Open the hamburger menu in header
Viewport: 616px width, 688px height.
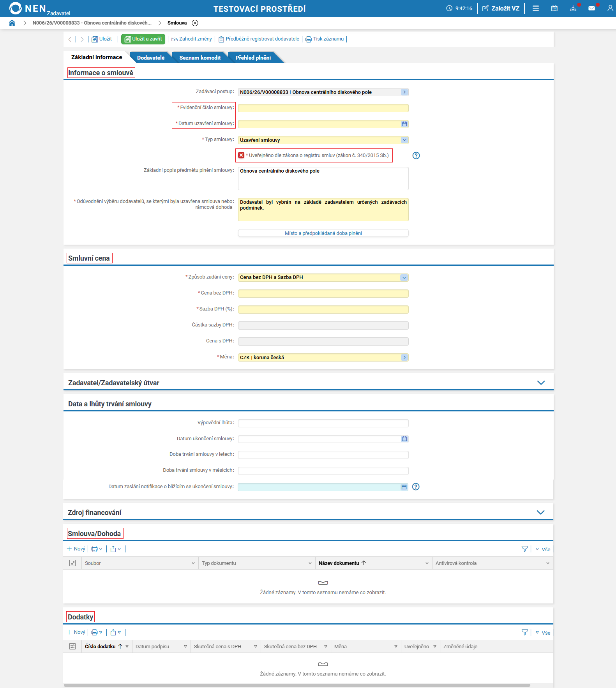coord(536,8)
